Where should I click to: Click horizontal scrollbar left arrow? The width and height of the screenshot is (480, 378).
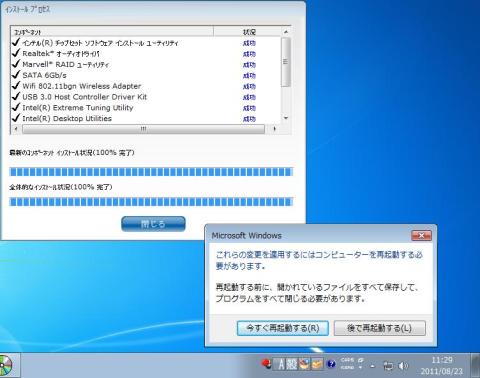pyautogui.click(x=16, y=129)
